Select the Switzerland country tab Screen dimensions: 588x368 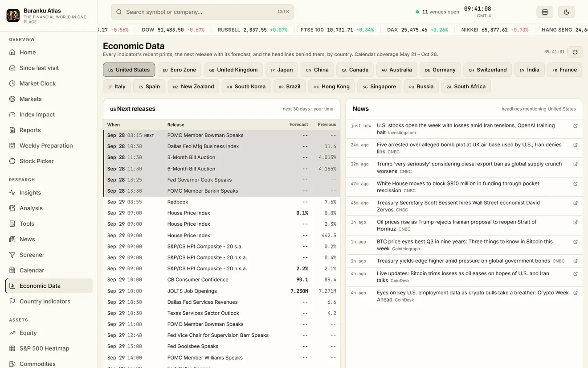tap(488, 70)
